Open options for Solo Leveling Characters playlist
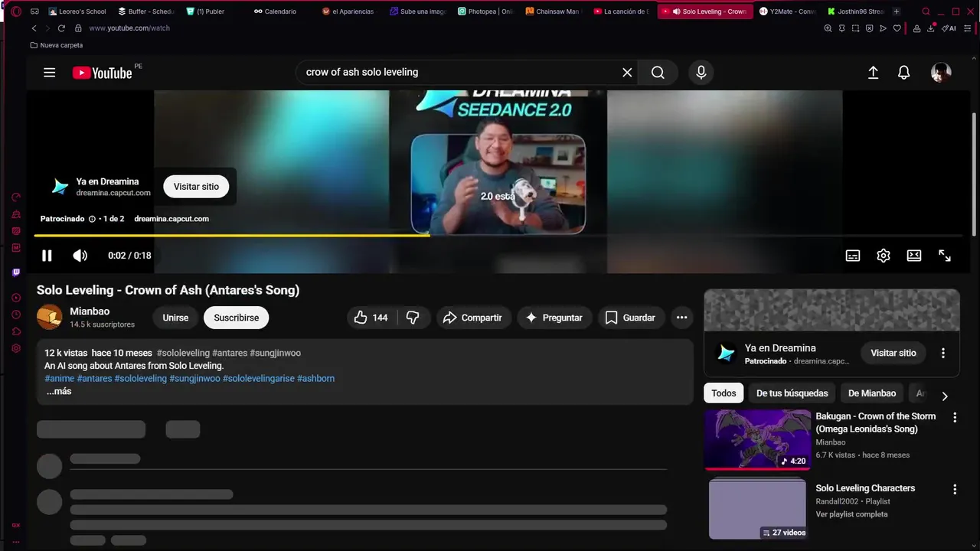The width and height of the screenshot is (980, 551). (955, 489)
